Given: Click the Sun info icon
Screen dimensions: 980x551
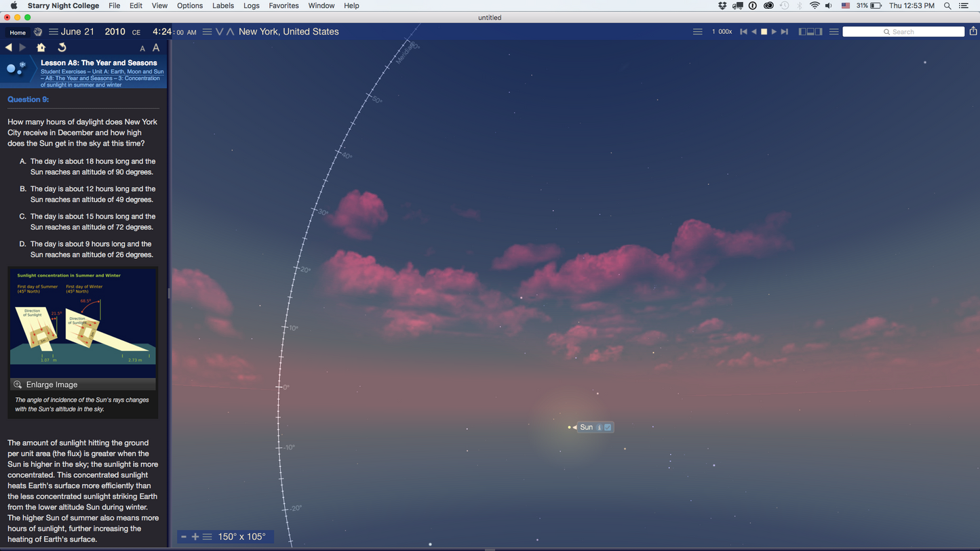Looking at the screenshot, I should pos(599,428).
